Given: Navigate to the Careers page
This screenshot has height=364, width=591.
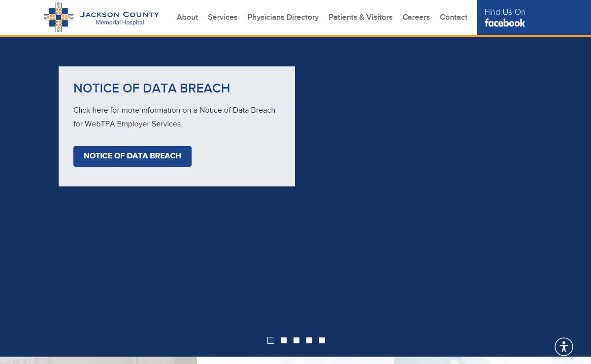Looking at the screenshot, I should point(416,17).
